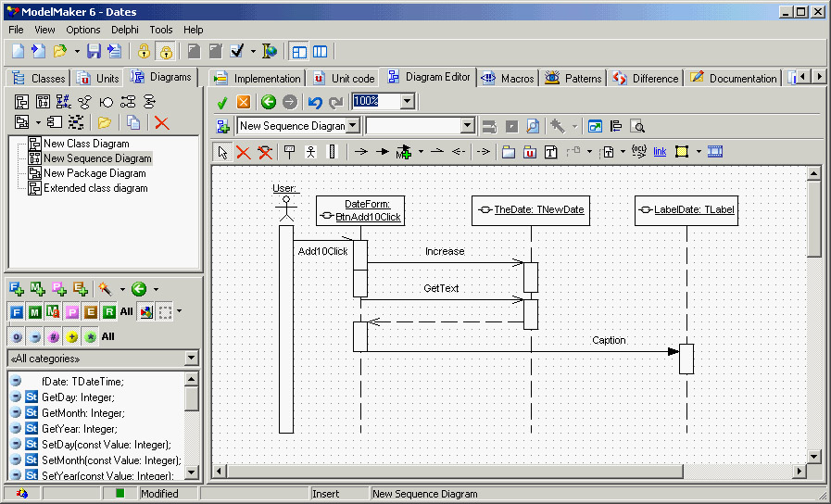This screenshot has width=831, height=504.
Task: Select the actor stick-figure tool
Action: click(x=311, y=152)
